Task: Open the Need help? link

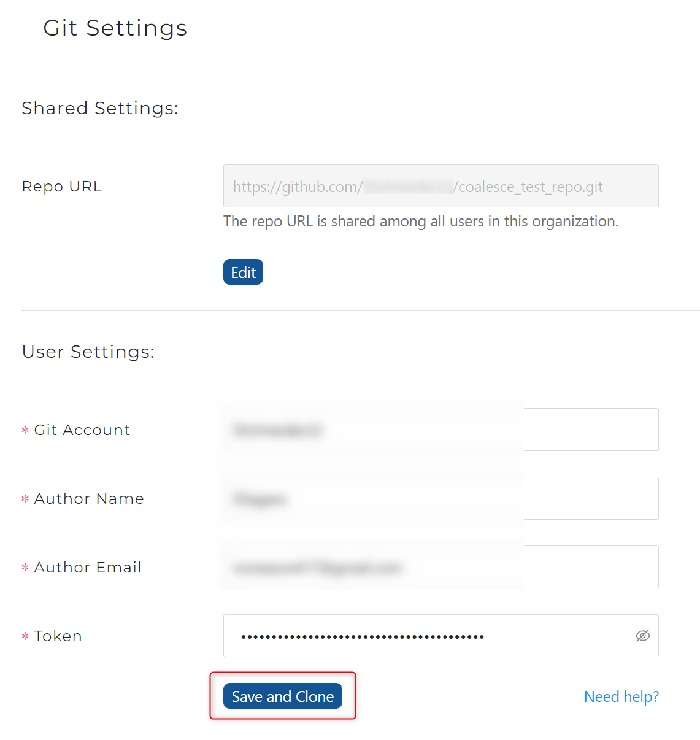Action: point(621,696)
